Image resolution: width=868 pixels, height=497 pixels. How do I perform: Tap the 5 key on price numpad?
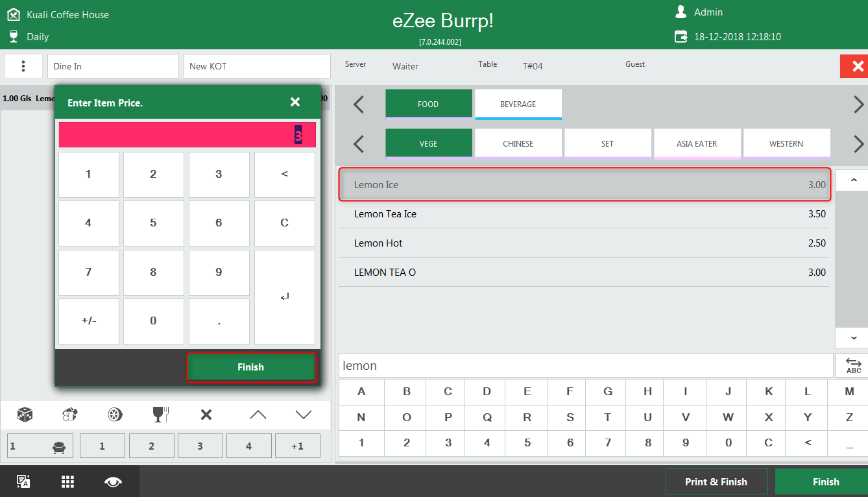[x=154, y=223]
